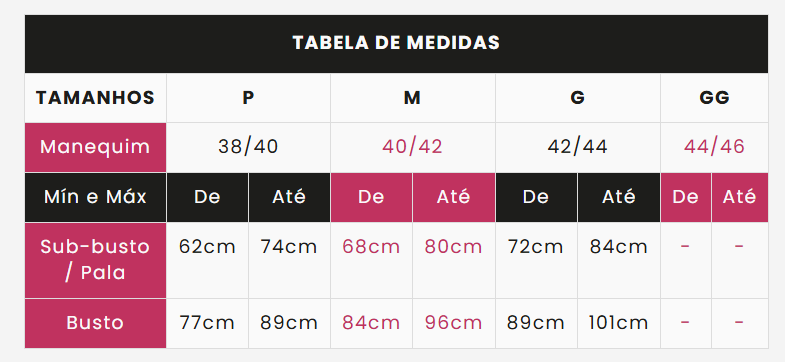Select the TAMANHOS header cell
The image size is (785, 362).
pyautogui.click(x=95, y=98)
